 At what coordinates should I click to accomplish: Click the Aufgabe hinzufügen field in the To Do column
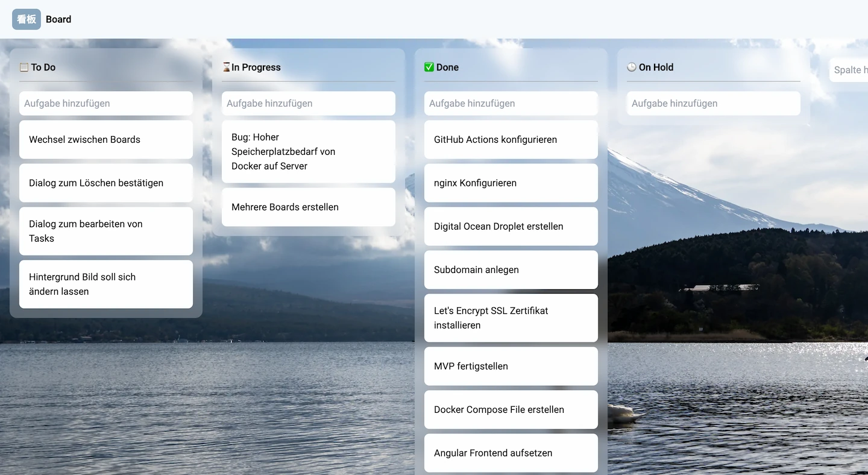pos(105,103)
